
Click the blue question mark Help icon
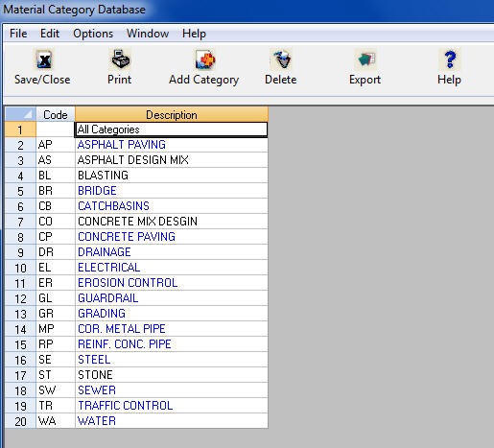pyautogui.click(x=450, y=59)
